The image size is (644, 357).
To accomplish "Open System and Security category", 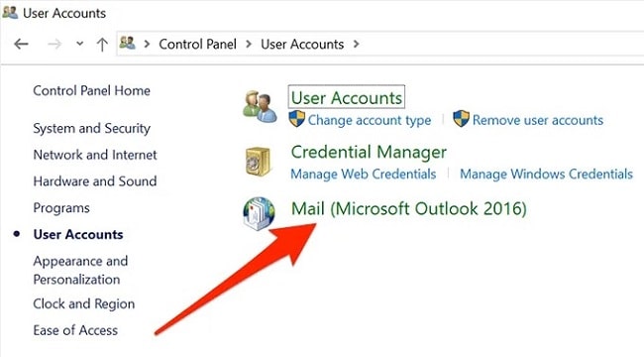I will [x=91, y=128].
